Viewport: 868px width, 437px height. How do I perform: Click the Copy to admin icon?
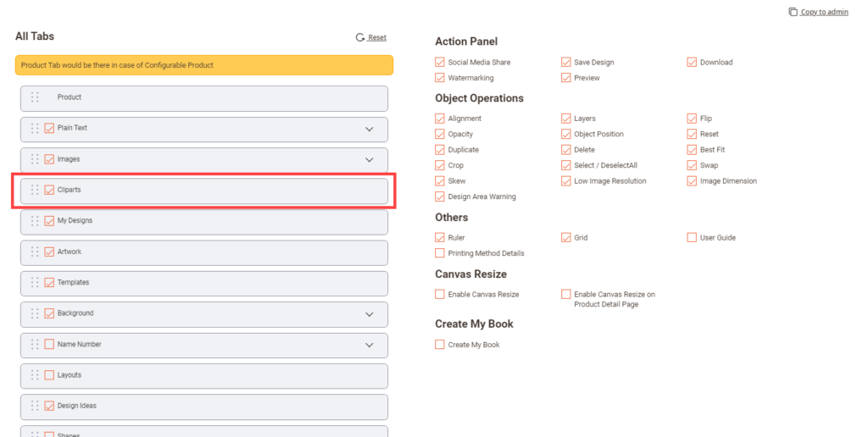[x=793, y=12]
